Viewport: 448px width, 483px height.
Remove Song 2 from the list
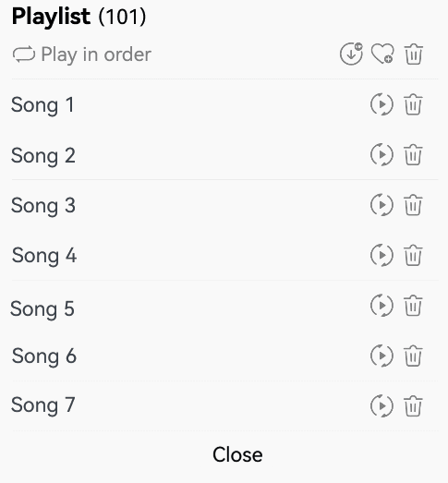click(413, 154)
